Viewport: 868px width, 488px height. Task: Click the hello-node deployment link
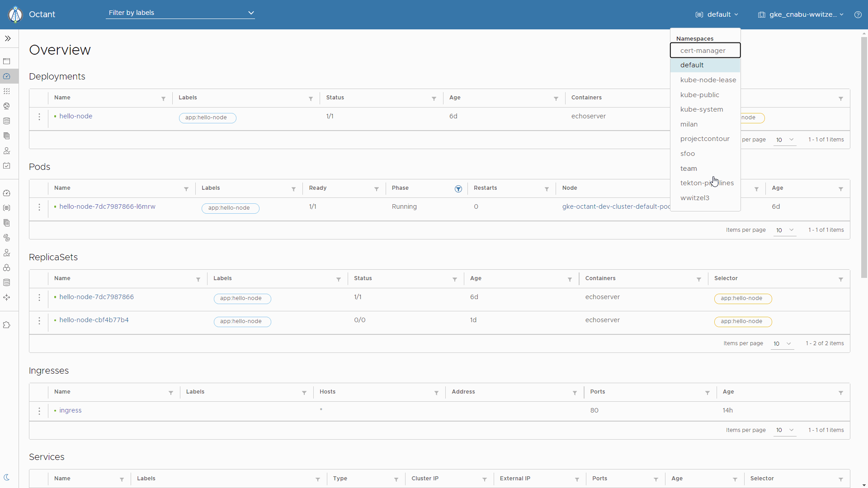75,116
